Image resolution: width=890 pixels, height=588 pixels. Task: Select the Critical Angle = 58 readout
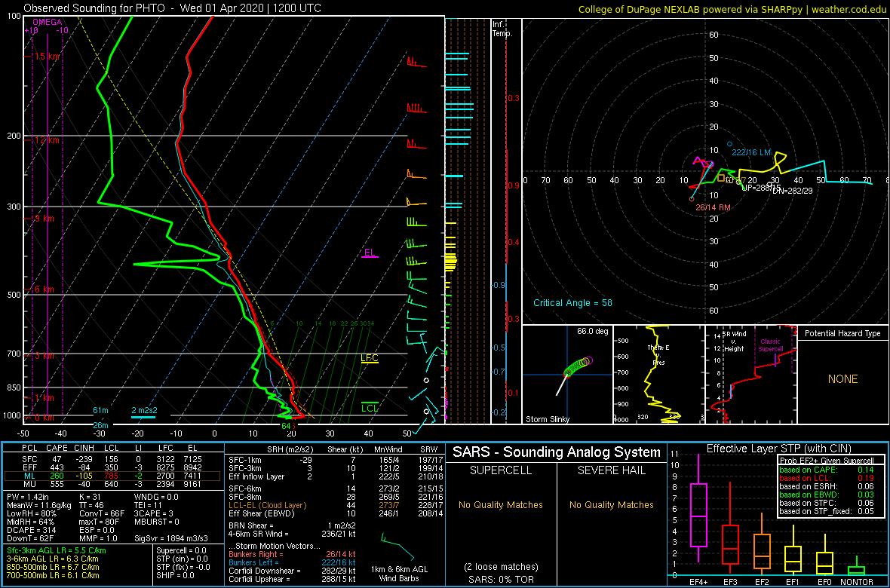tap(572, 302)
